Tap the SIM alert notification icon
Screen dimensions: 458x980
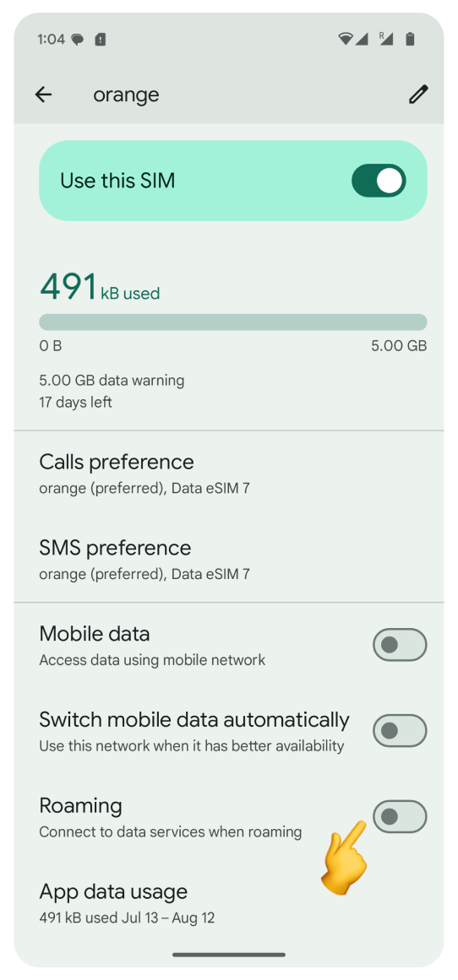tap(100, 40)
